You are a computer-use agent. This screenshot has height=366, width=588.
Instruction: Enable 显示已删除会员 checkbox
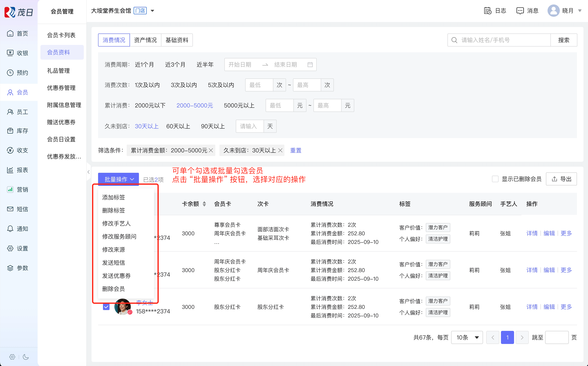(495, 179)
